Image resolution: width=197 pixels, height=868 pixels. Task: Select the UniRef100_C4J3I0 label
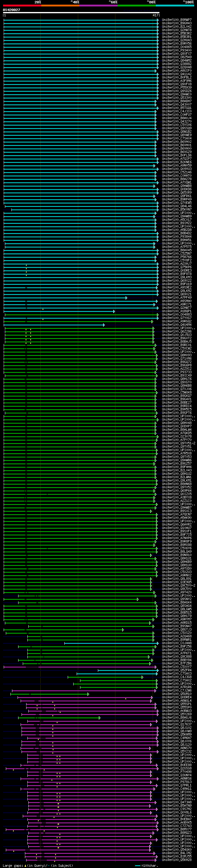tap(177, 111)
